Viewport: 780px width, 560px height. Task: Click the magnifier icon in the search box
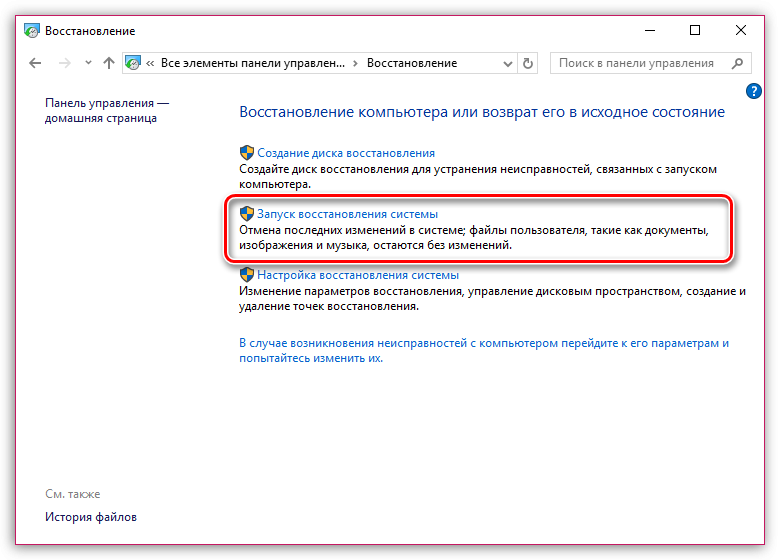coord(738,63)
